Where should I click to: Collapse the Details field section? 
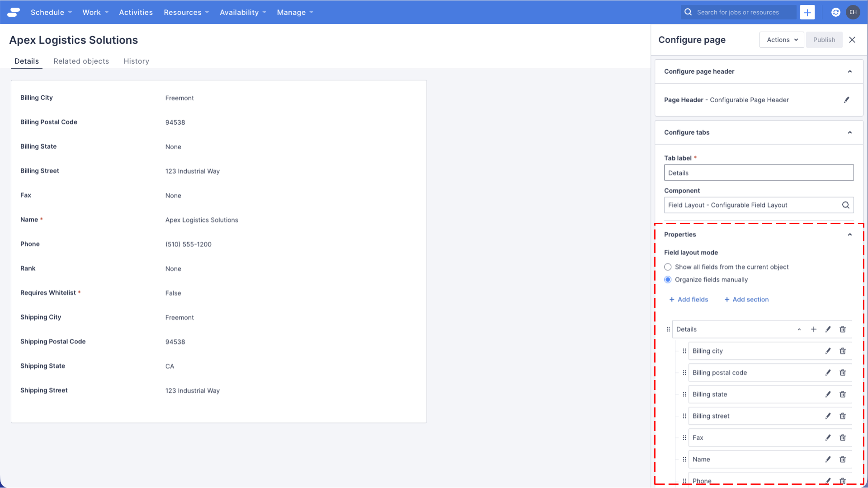[x=799, y=329]
